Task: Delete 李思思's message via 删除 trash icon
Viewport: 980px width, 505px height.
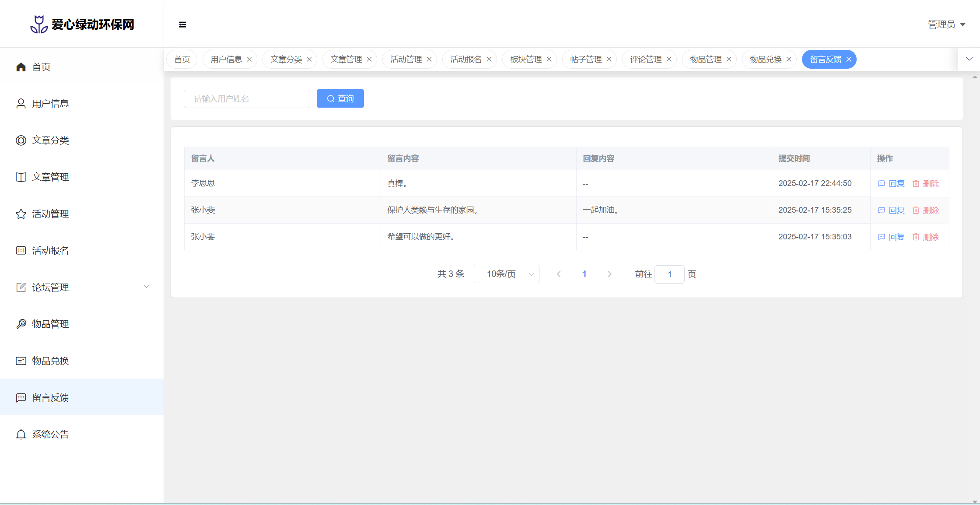Action: click(916, 184)
